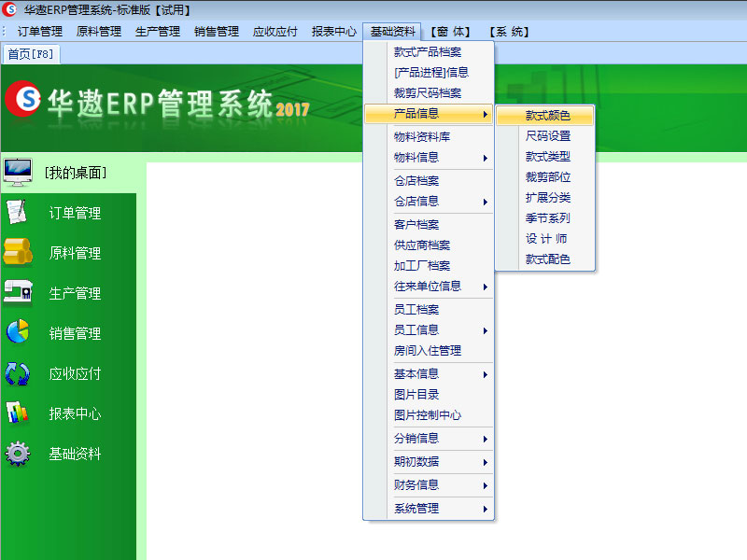747x560 pixels.
Task: Switch to the 首页[F8] tab
Action: coord(31,54)
